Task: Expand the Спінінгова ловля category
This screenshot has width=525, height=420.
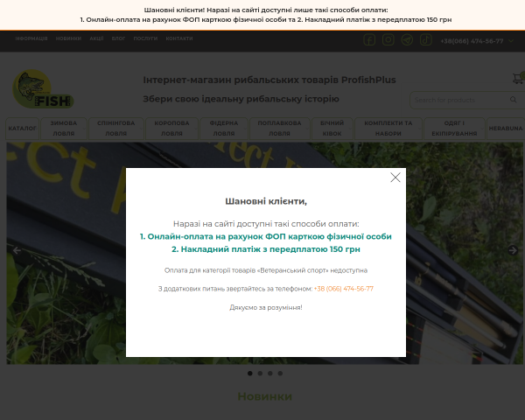Action: tap(116, 129)
